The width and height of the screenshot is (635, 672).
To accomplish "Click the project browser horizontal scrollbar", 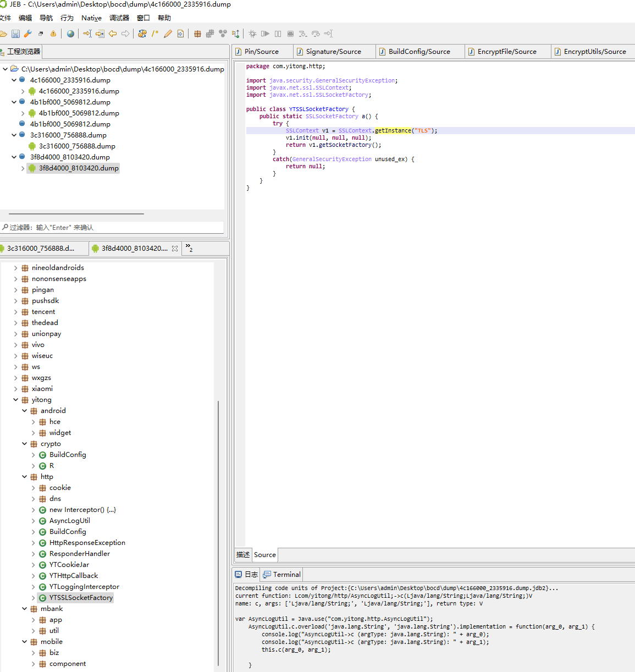I will 76,214.
